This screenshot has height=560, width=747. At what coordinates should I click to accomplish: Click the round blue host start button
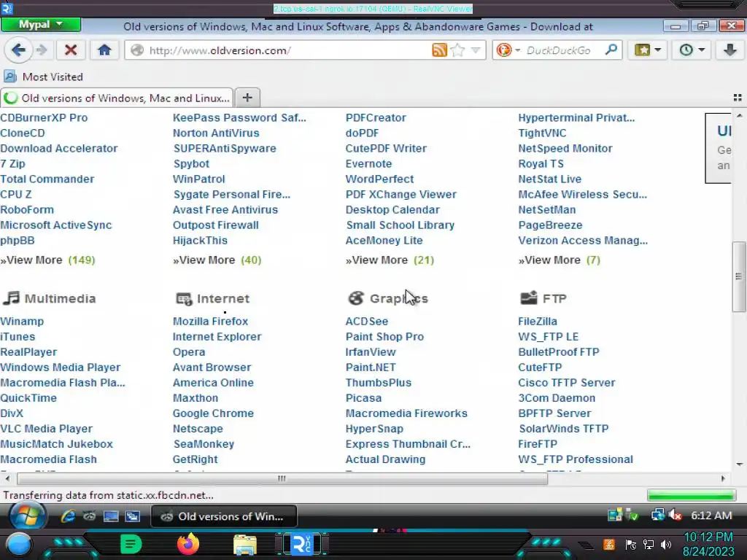pyautogui.click(x=18, y=544)
